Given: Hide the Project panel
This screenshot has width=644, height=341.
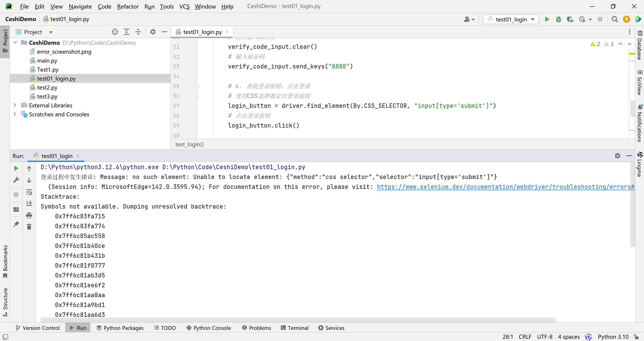Looking at the screenshot, I should [165, 32].
